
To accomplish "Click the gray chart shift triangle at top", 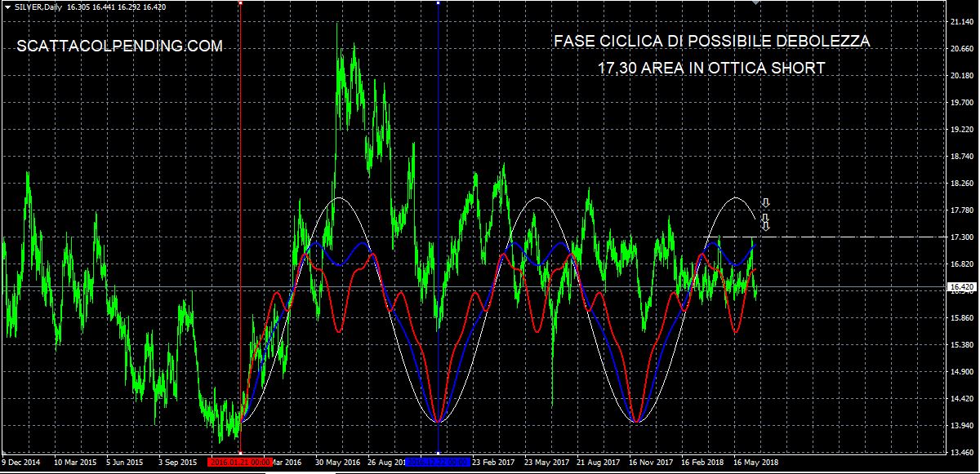I will [x=757, y=4].
